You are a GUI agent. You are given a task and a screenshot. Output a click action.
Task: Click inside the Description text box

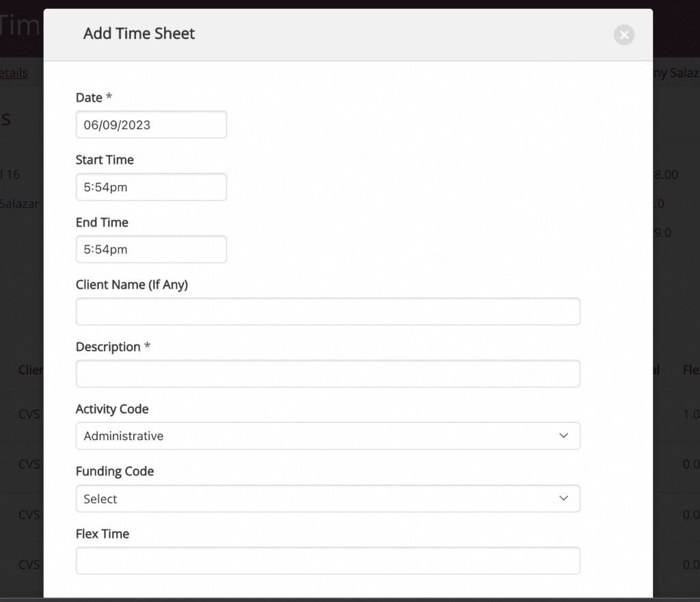point(327,374)
